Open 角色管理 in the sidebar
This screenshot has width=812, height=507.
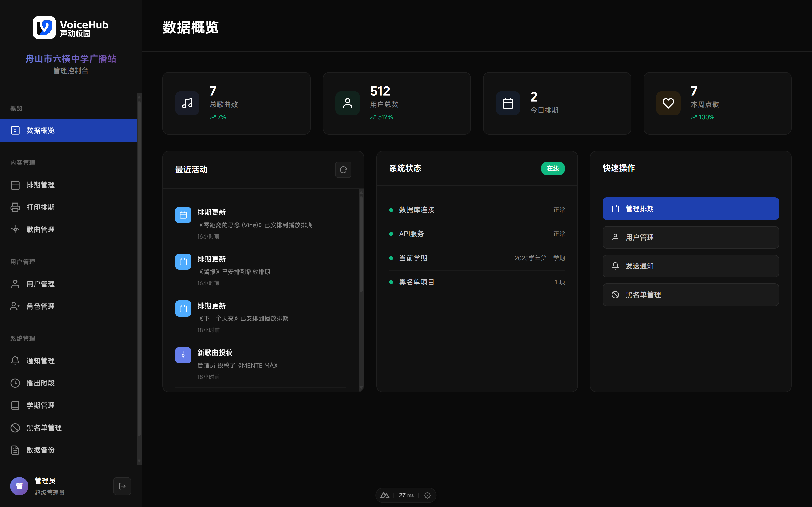tap(68, 306)
